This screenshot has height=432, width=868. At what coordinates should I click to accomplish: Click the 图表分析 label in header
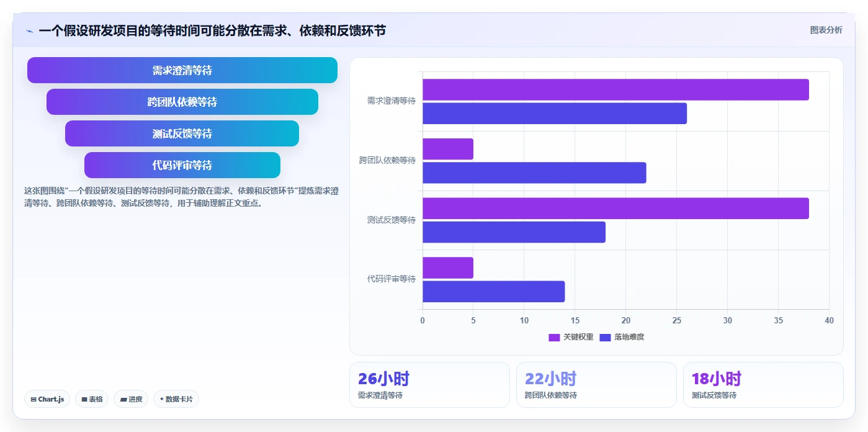tap(826, 30)
